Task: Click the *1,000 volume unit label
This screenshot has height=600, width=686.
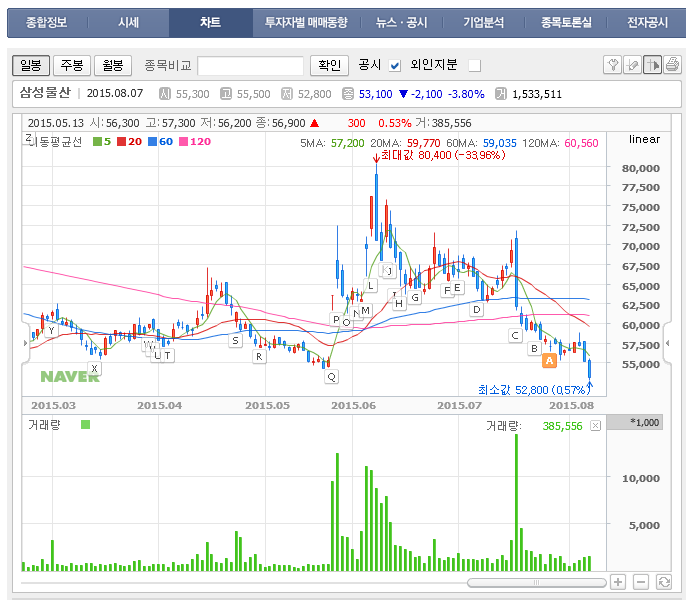Action: (635, 422)
